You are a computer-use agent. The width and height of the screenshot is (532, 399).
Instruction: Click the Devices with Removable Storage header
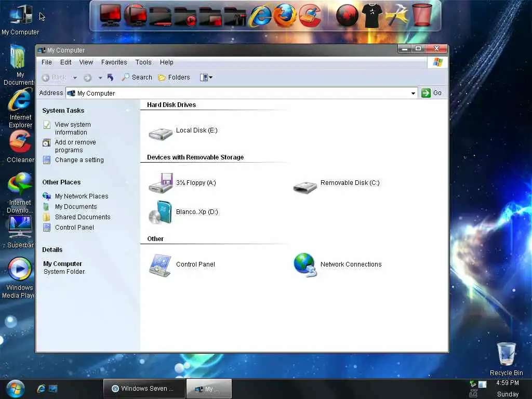click(195, 157)
